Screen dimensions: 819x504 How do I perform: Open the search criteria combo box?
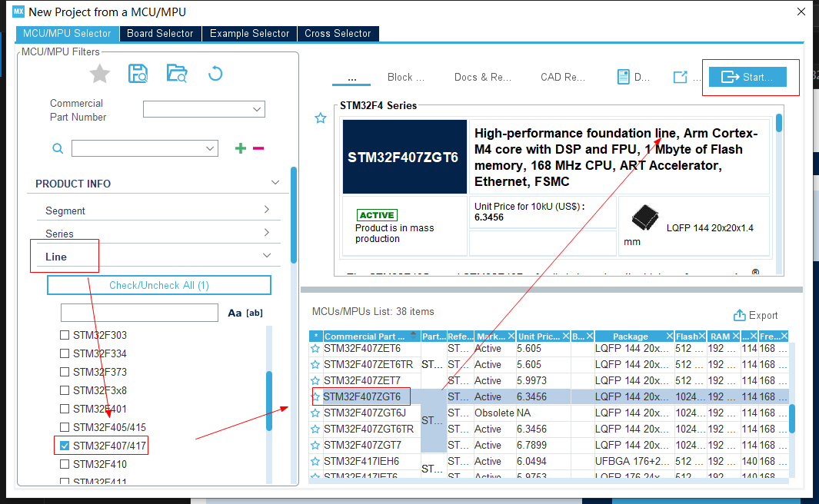145,148
